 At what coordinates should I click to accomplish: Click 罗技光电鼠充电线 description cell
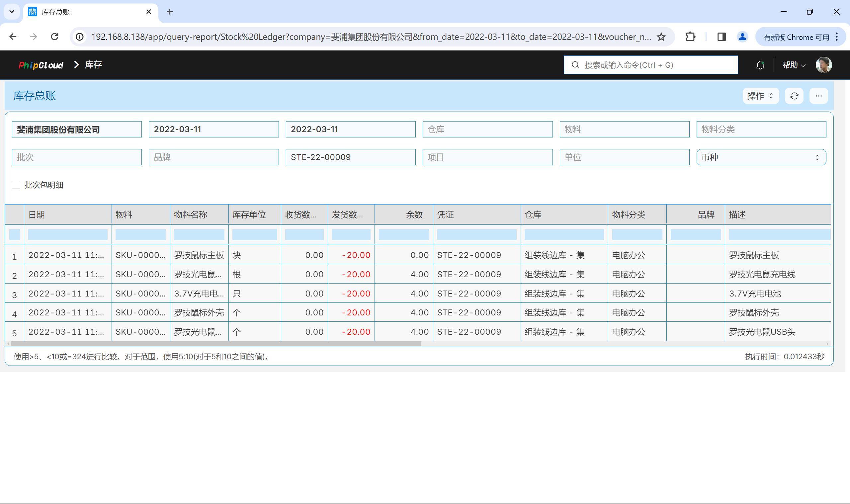(778, 275)
